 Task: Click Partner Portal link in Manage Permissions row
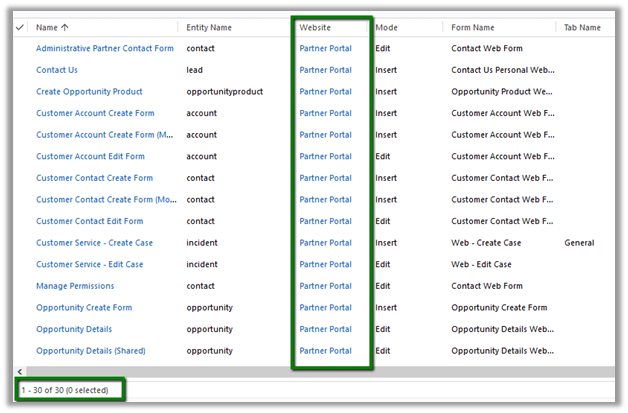pos(325,286)
